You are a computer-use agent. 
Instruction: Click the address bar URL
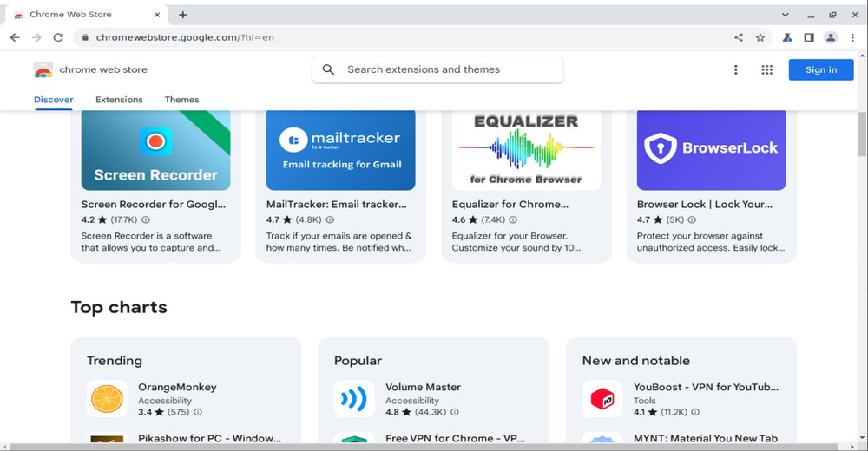[185, 37]
